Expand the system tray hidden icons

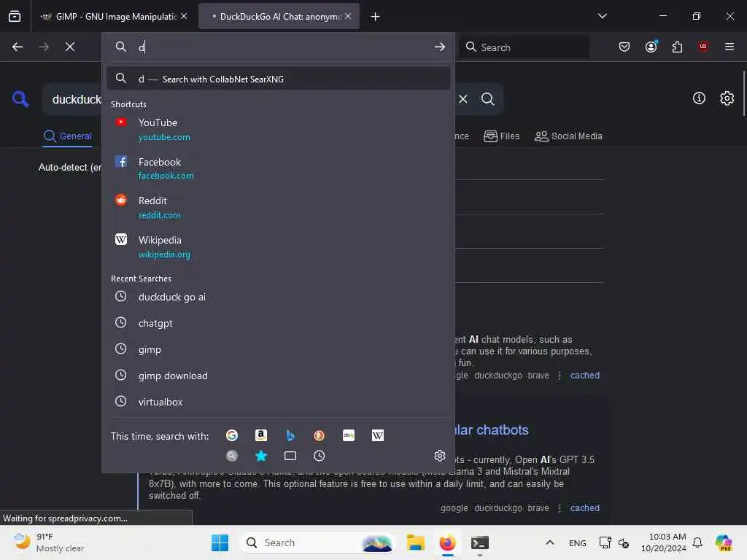(x=549, y=542)
